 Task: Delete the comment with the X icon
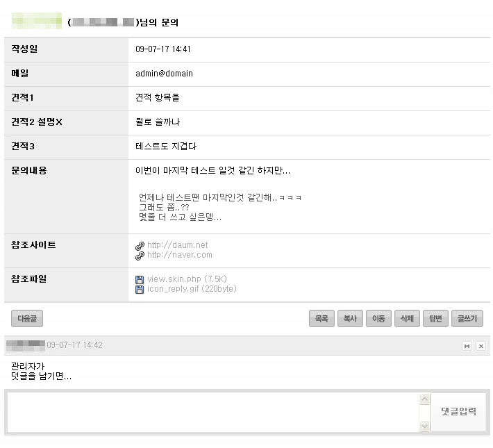481,346
